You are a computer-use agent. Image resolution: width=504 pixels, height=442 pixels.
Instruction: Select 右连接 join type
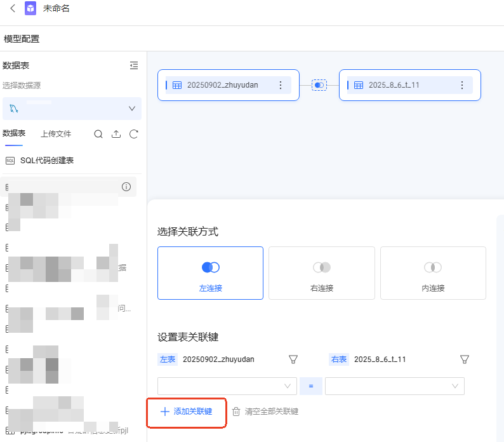321,273
